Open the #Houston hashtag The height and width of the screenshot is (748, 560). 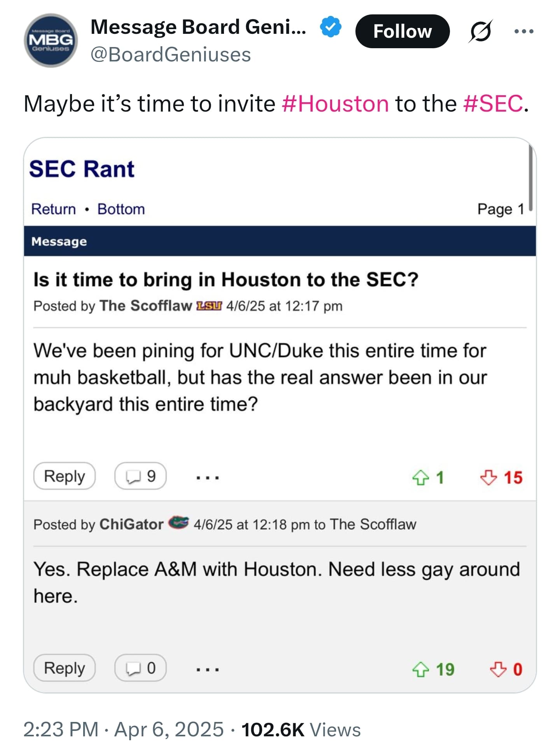pyautogui.click(x=335, y=104)
